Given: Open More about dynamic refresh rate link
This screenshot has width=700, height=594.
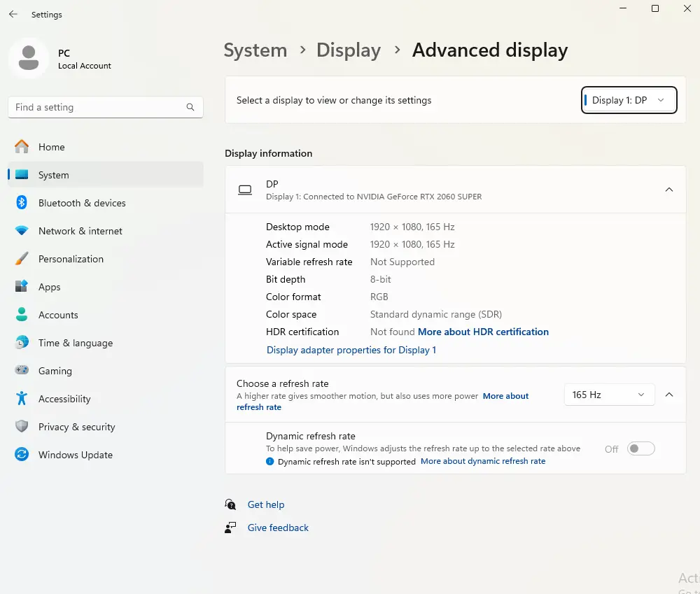Looking at the screenshot, I should click(x=483, y=461).
